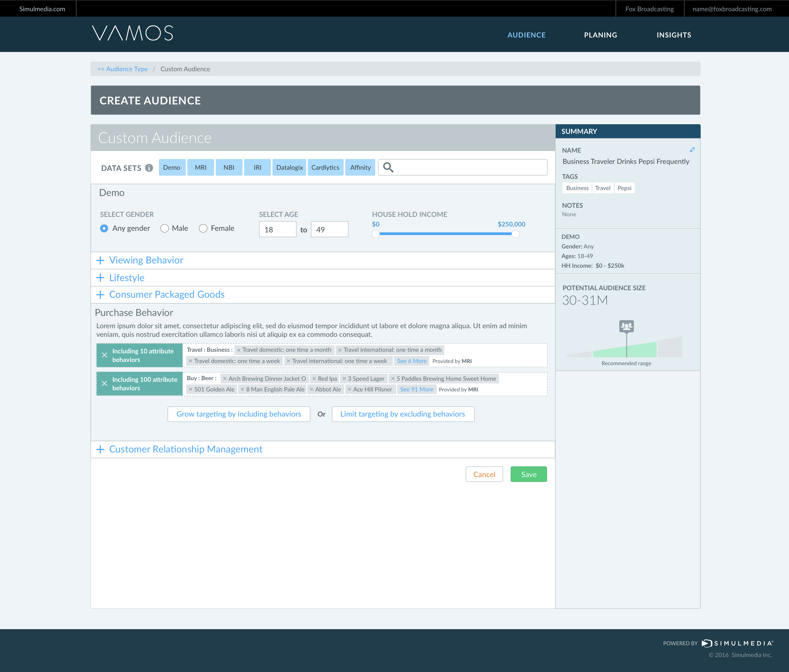789x672 pixels.
Task: Select the MRI data set
Action: (201, 167)
